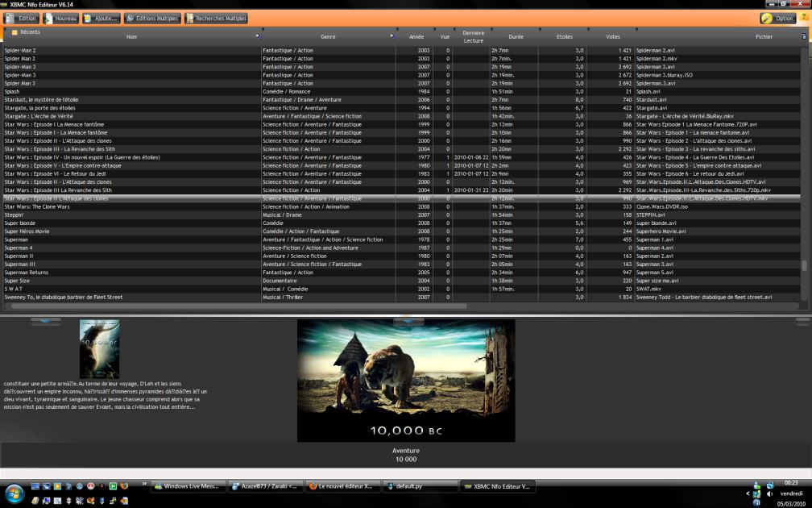Open the Windows Start menu
The image size is (812, 508).
14,494
